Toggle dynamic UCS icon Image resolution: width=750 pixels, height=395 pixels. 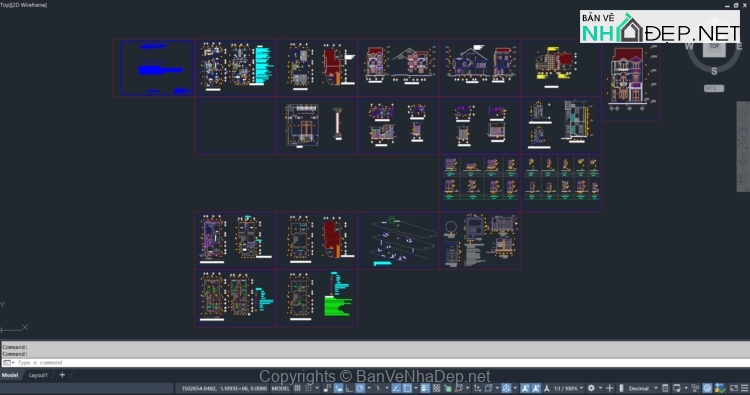click(x=477, y=388)
